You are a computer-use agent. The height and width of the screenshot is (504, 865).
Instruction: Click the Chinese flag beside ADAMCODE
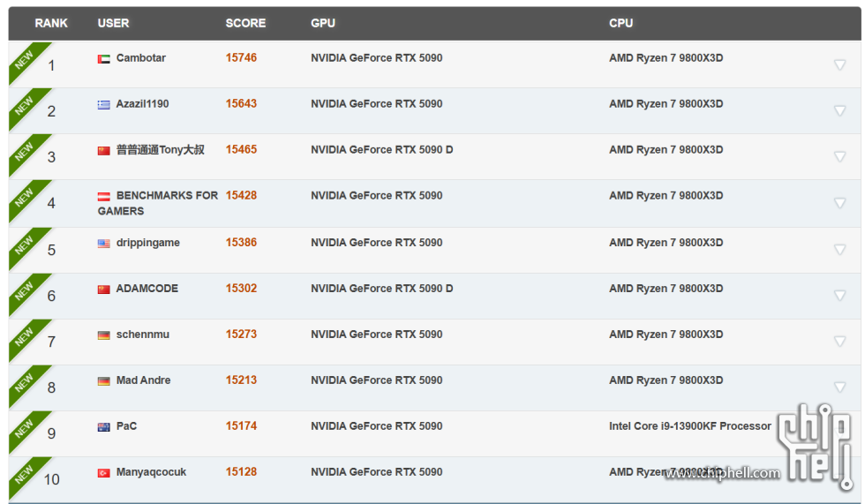(104, 290)
